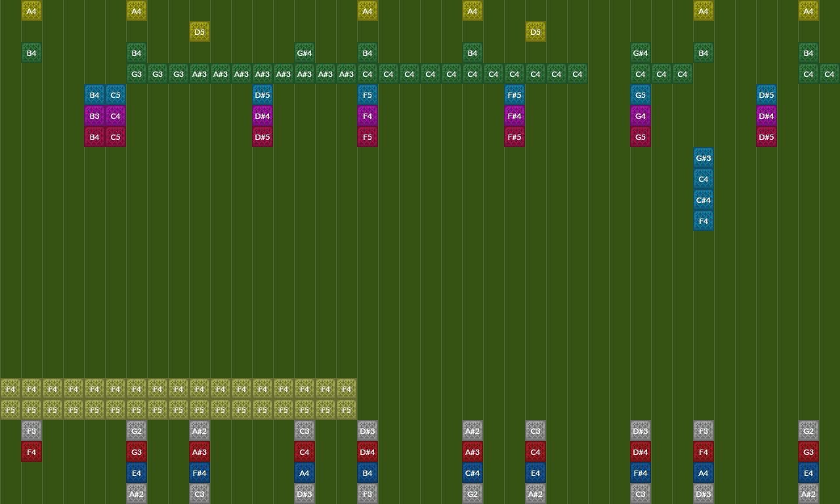The width and height of the screenshot is (840, 504).
Task: Click dark blue A4 block below red C4
Action: (x=304, y=472)
